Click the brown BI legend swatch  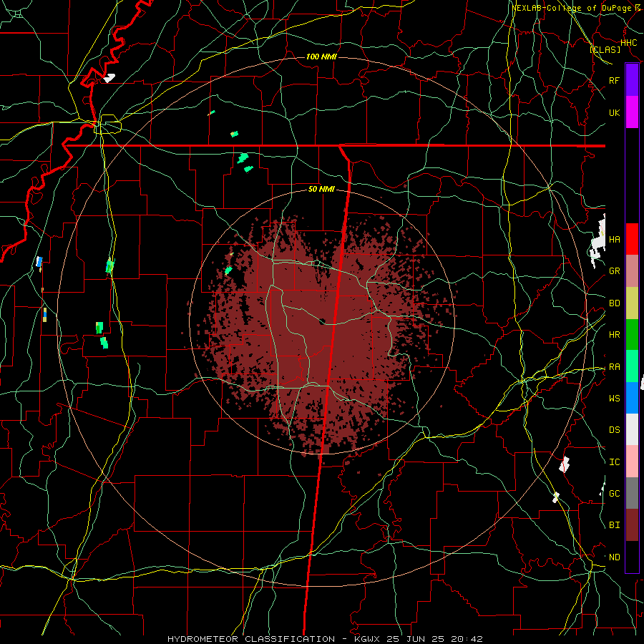click(x=632, y=525)
